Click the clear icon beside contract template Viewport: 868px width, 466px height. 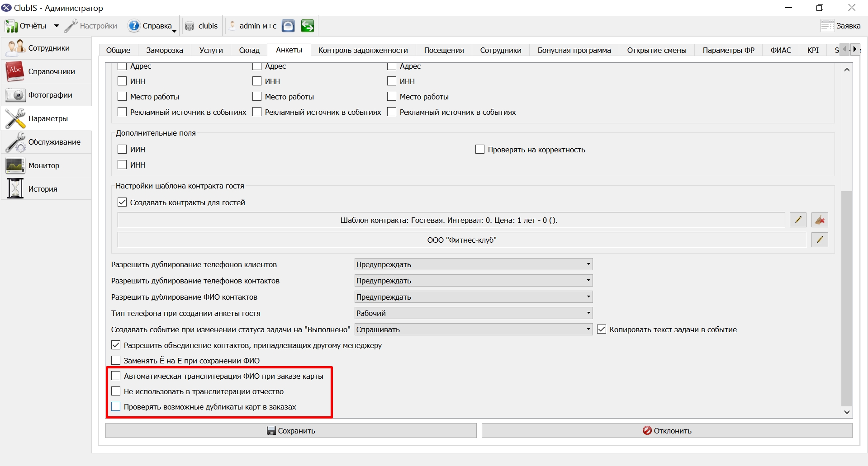(x=820, y=220)
